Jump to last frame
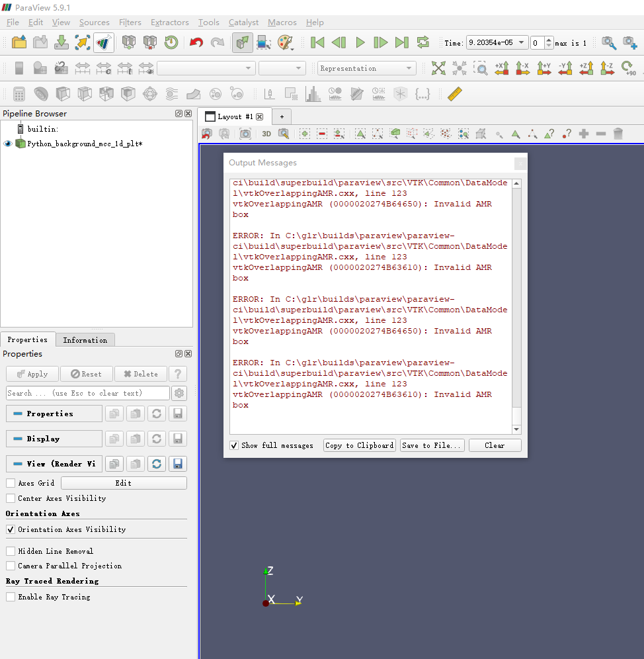 [401, 42]
